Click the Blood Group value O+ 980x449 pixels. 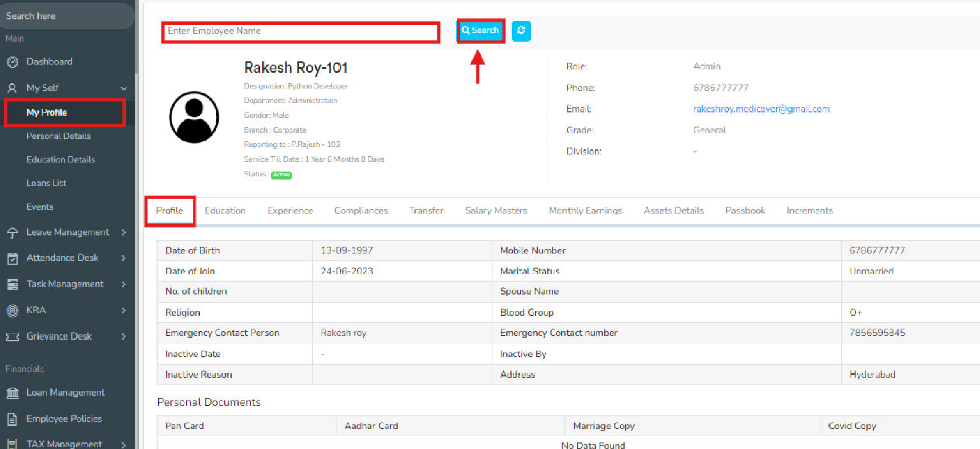(x=856, y=313)
